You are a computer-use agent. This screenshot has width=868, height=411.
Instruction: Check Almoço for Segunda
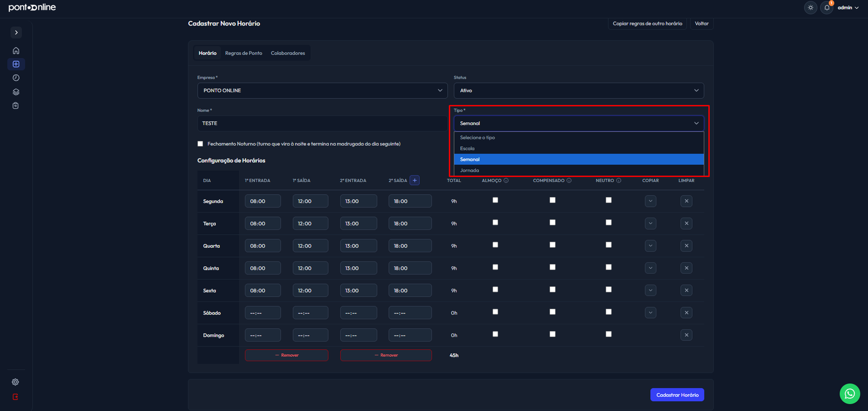[495, 200]
